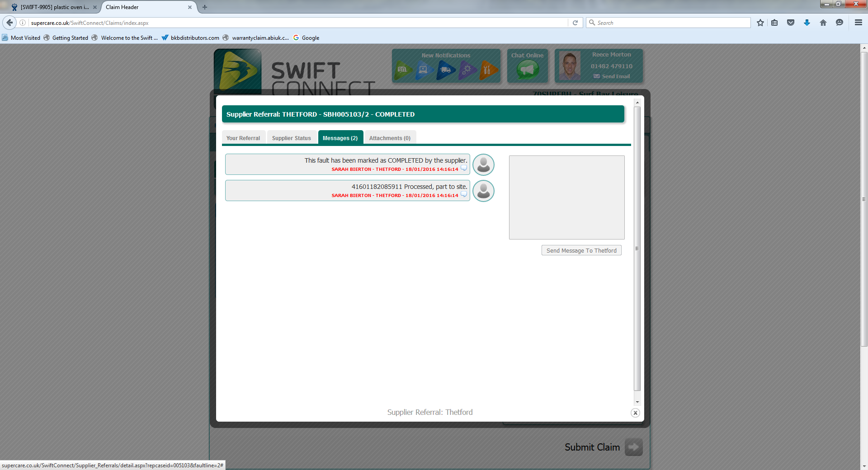868x470 pixels.
Task: Click avatar beside Processed part message
Action: tap(483, 191)
